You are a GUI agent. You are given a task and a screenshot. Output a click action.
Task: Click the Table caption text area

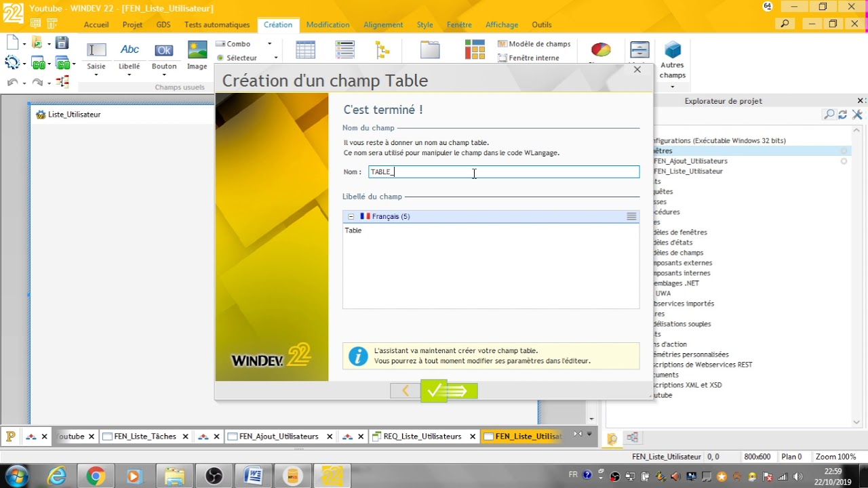[x=491, y=266]
